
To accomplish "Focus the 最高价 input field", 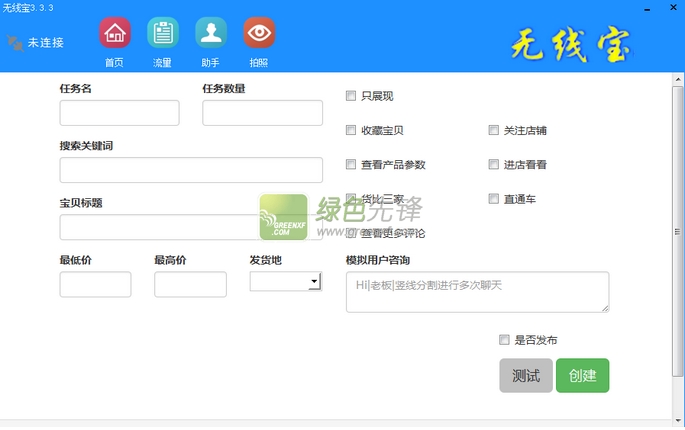I will pos(190,284).
